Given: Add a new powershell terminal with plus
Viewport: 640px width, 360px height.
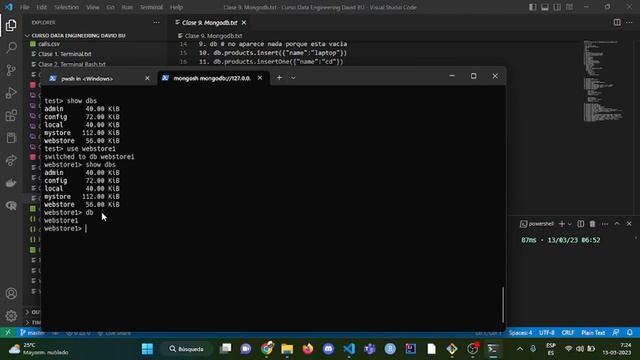Looking at the screenshot, I should pos(562,224).
